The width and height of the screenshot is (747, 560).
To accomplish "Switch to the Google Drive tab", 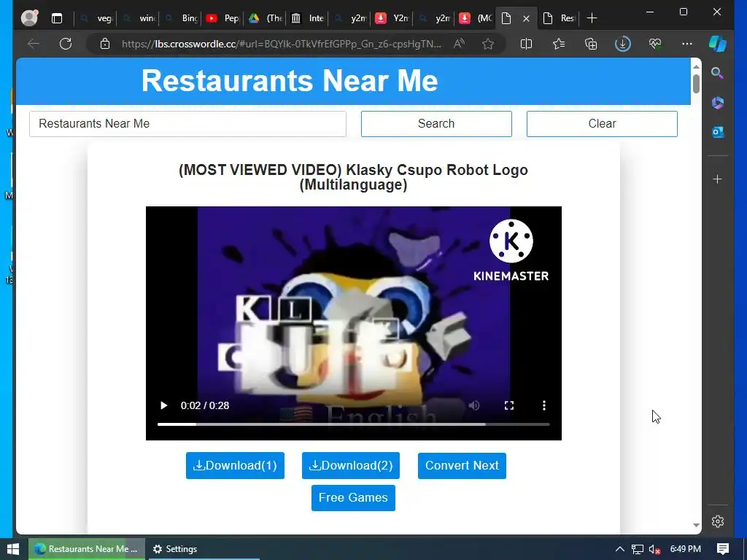I will point(266,18).
